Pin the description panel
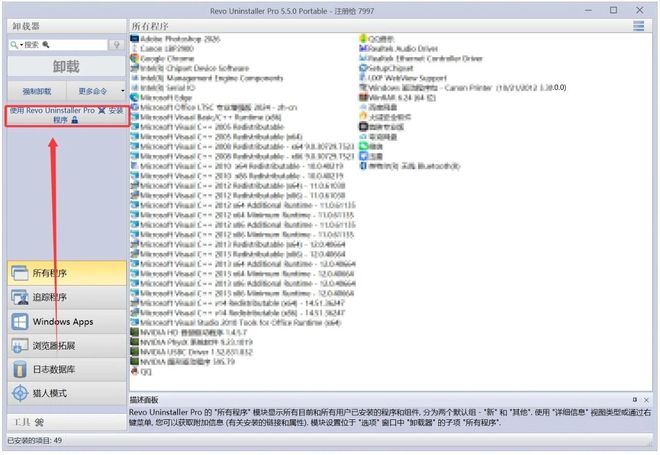Screen dimensions: 660x455 [x=635, y=399]
